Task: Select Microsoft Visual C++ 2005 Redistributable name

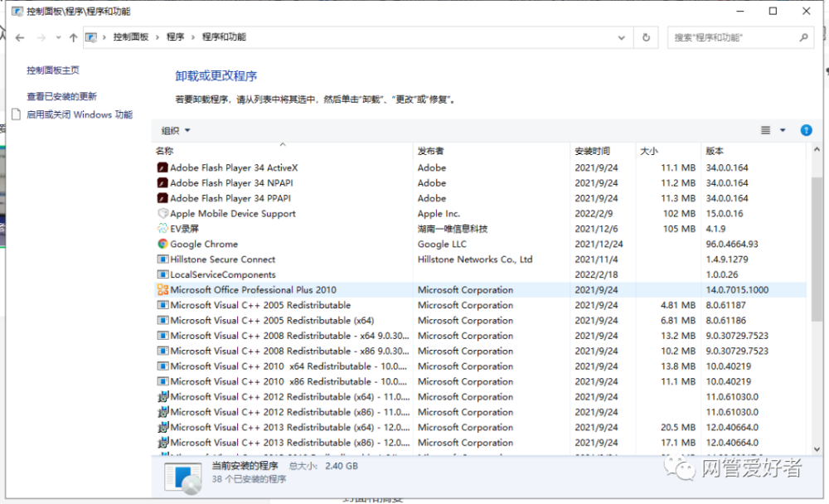Action: [x=260, y=305]
